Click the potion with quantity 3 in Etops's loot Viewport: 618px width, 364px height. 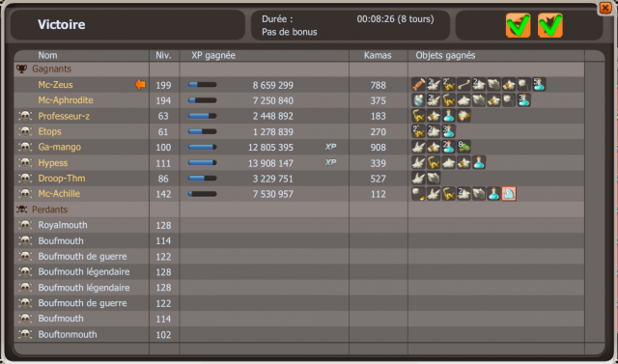point(448,131)
